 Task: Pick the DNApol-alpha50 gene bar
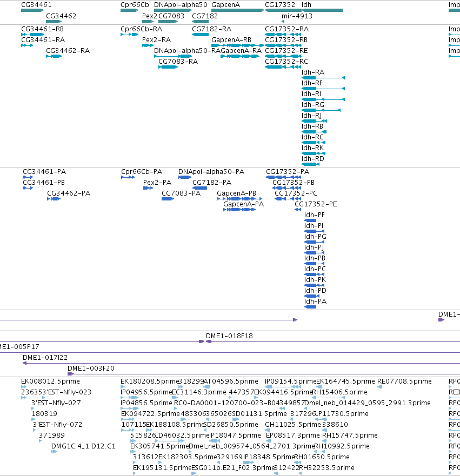click(x=173, y=10)
